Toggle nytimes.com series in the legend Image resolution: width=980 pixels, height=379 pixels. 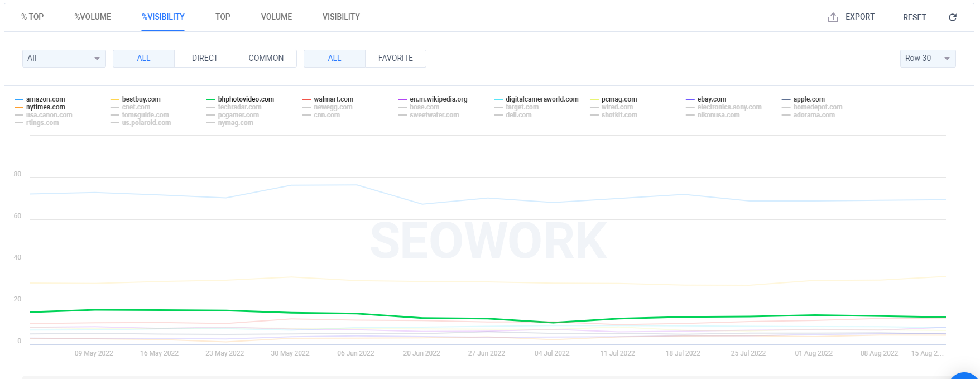(x=40, y=107)
